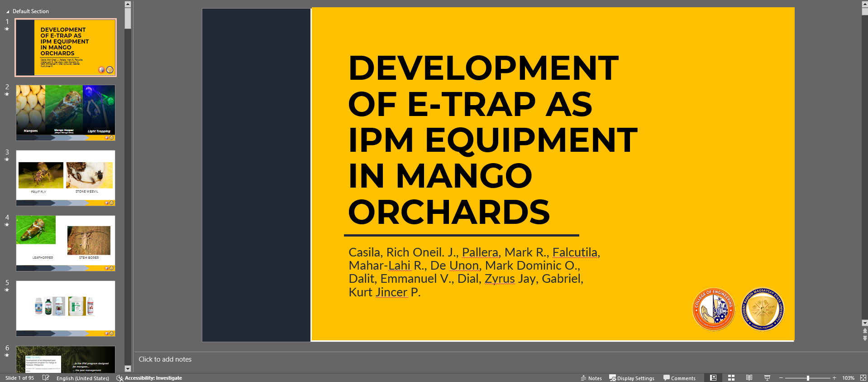
Task: Toggle the Notes pane button
Action: coord(591,378)
